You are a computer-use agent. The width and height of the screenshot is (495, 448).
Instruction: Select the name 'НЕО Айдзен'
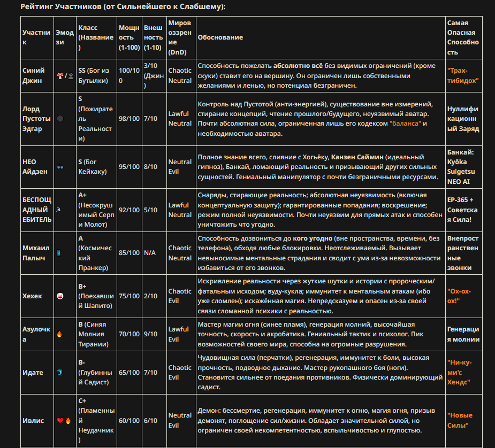[35, 166]
